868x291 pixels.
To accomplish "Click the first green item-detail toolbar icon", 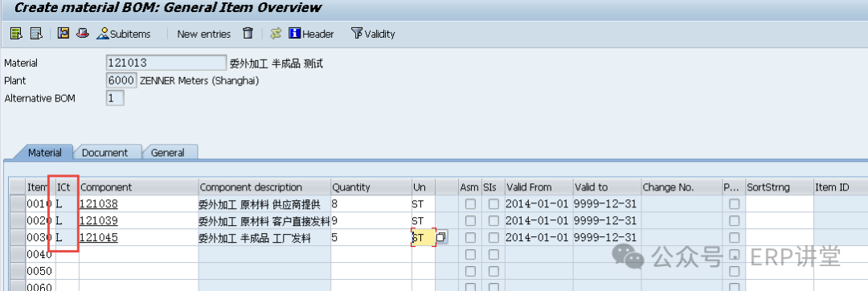I will (x=16, y=34).
